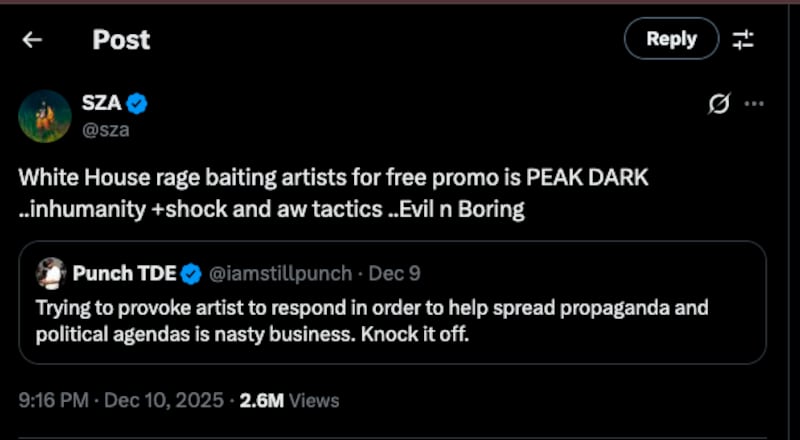Click Punch TDE's blue verified badge
The width and height of the screenshot is (800, 440).
click(x=191, y=273)
